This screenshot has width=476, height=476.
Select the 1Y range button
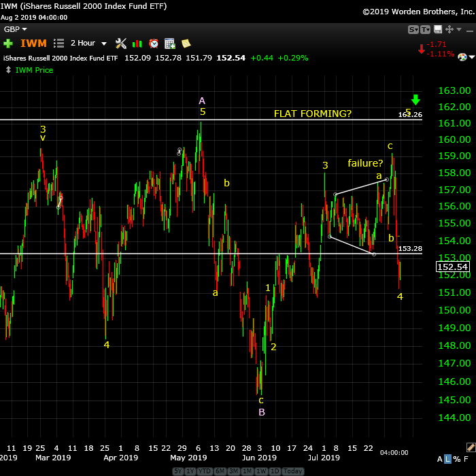click(190, 471)
